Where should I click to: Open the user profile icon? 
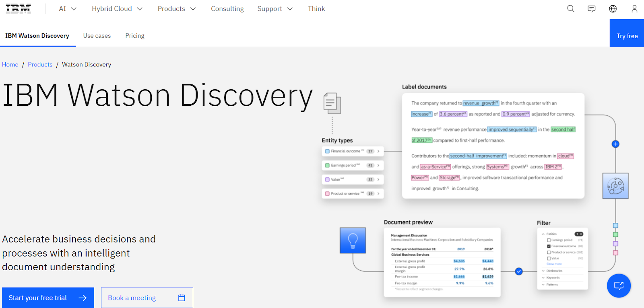click(634, 8)
